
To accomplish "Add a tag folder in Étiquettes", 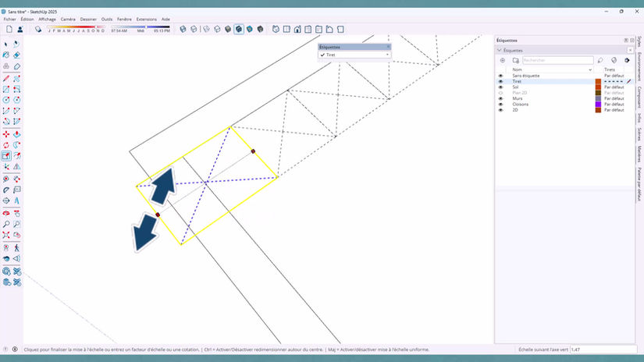I will point(515,60).
